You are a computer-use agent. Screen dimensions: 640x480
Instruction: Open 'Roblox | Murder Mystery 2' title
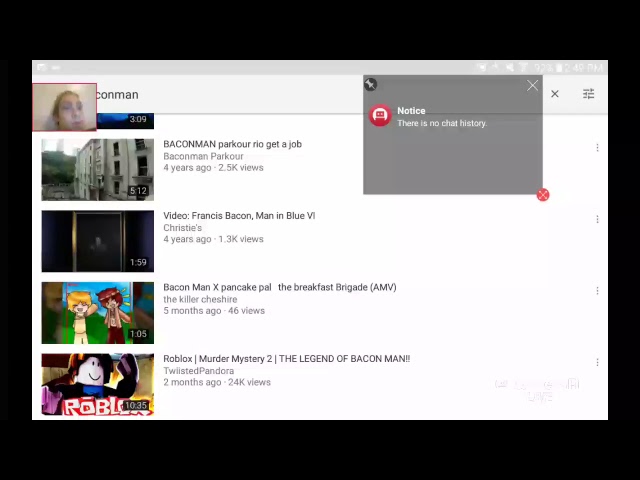287,359
